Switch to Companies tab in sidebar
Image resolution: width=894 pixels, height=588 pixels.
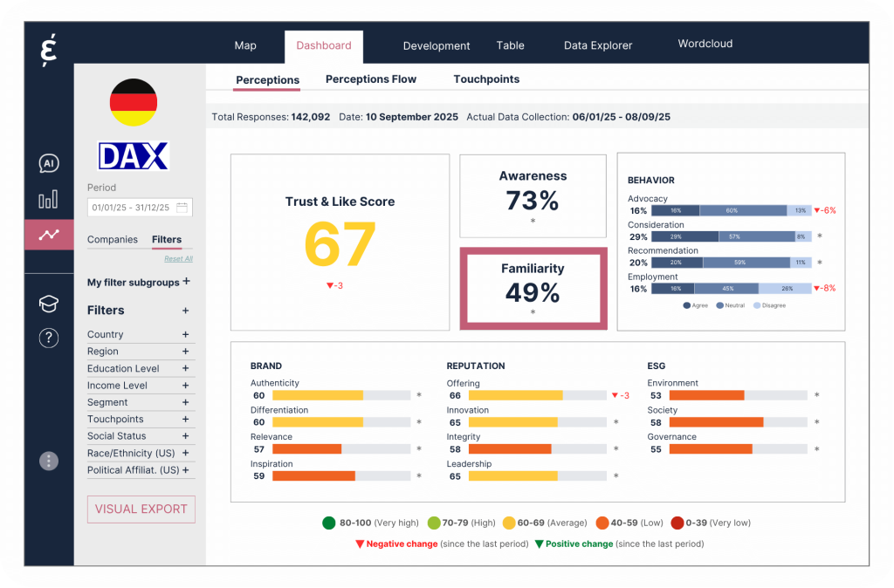pos(113,239)
